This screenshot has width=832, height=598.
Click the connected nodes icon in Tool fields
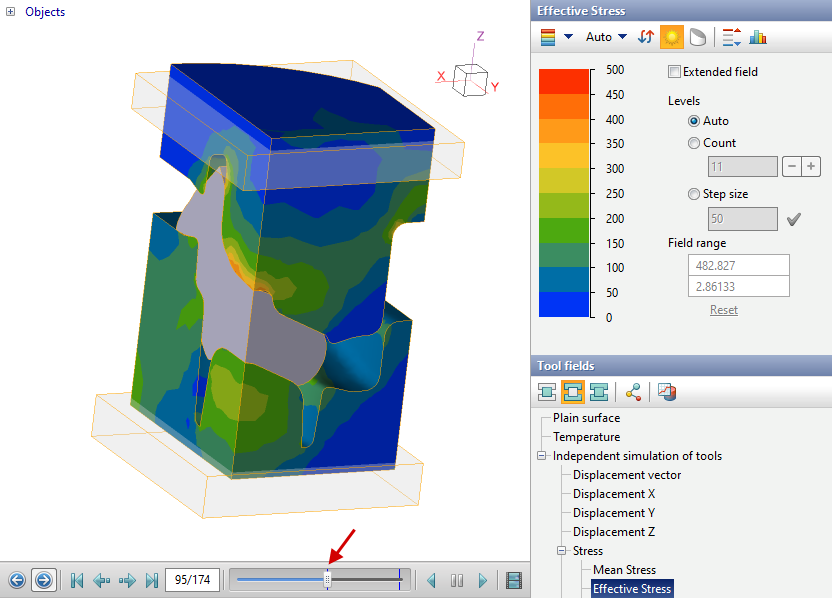point(634,392)
